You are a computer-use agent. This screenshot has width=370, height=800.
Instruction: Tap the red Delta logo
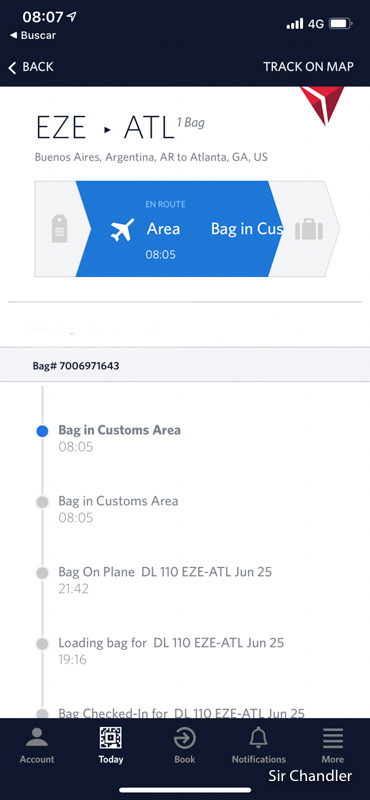tap(322, 106)
